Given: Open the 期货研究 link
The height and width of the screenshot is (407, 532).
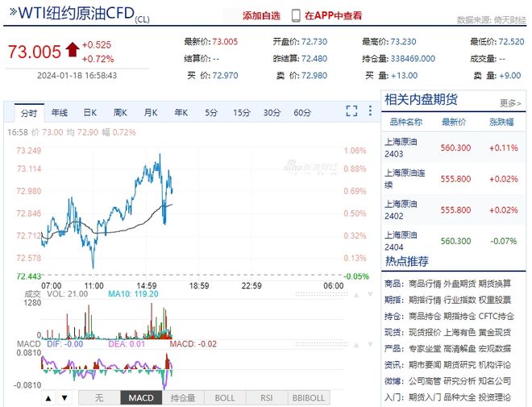Looking at the screenshot, I should click(459, 365).
